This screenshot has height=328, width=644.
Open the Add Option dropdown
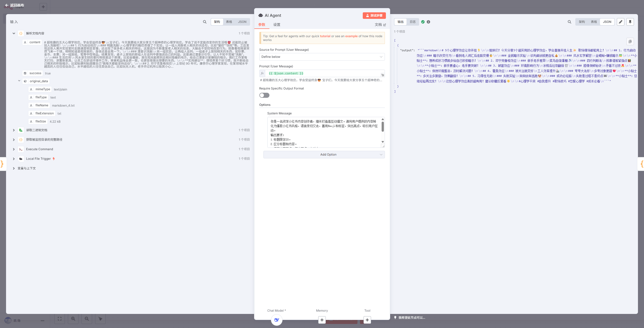pos(324,155)
